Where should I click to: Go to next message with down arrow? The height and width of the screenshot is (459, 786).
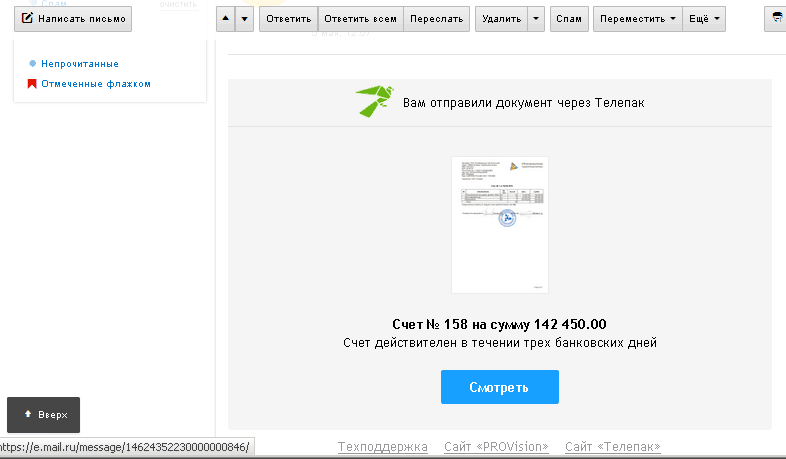pos(244,19)
